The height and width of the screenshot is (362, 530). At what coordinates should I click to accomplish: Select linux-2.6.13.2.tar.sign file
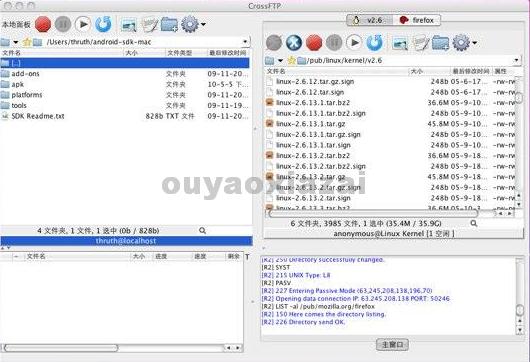(x=390, y=198)
